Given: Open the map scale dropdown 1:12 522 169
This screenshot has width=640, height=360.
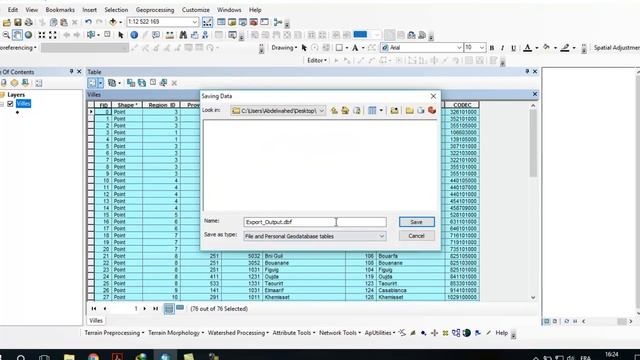Looking at the screenshot, I should coord(195,22).
